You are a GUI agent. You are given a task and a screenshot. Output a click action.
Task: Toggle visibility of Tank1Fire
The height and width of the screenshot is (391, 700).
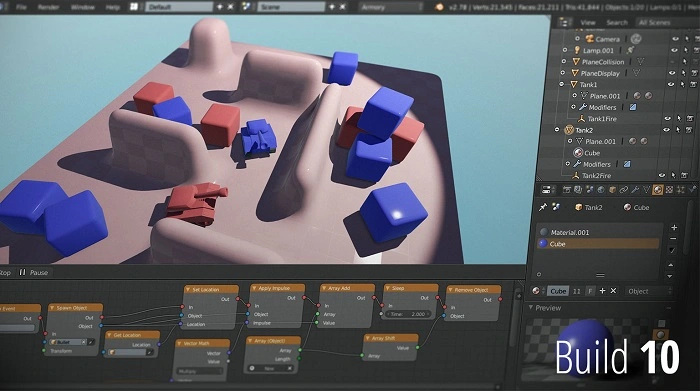click(x=667, y=118)
